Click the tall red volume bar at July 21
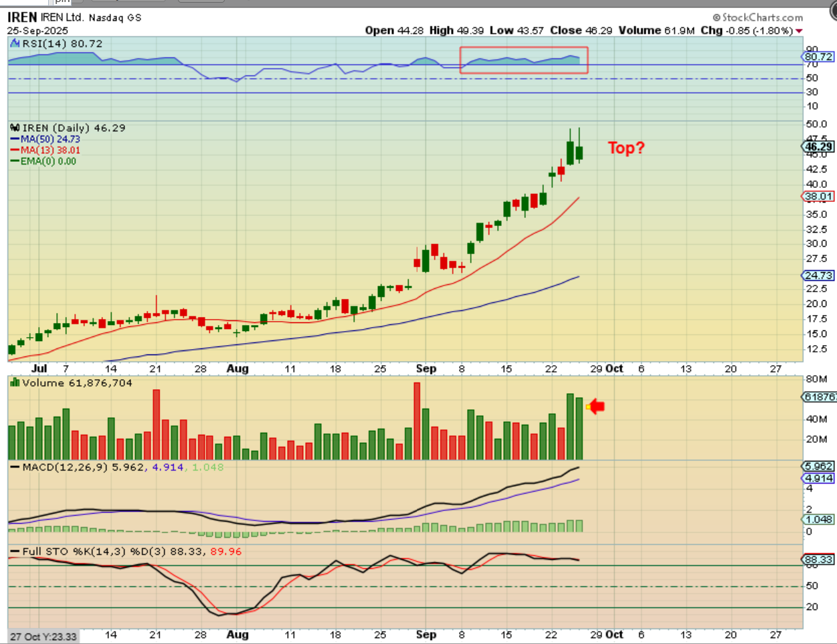The width and height of the screenshot is (837, 644). pos(157,425)
